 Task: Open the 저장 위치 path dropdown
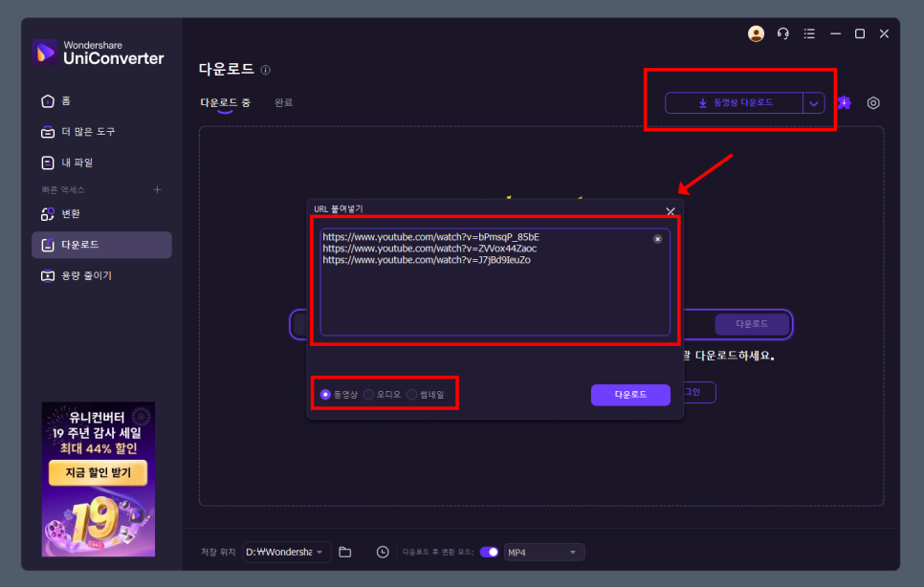click(286, 553)
